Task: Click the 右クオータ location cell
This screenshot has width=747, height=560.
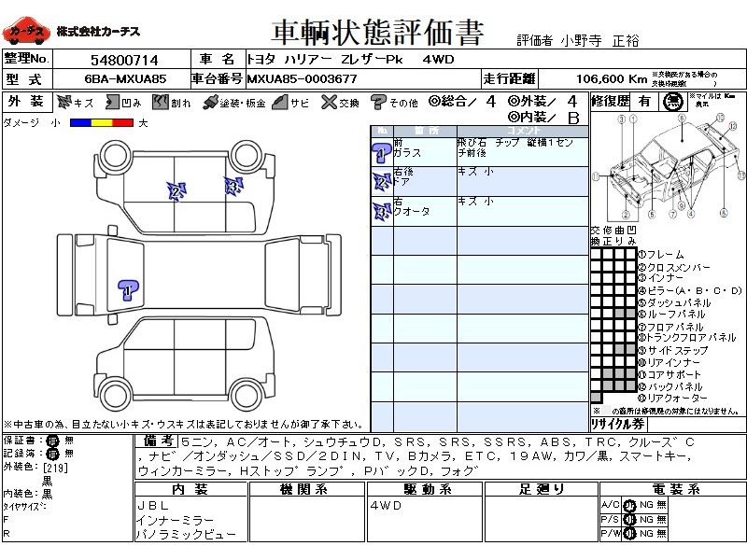Action: 425,212
